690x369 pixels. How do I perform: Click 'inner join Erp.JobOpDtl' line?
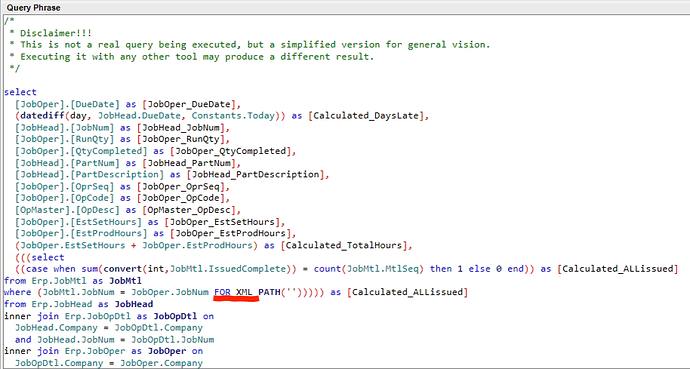click(x=109, y=316)
